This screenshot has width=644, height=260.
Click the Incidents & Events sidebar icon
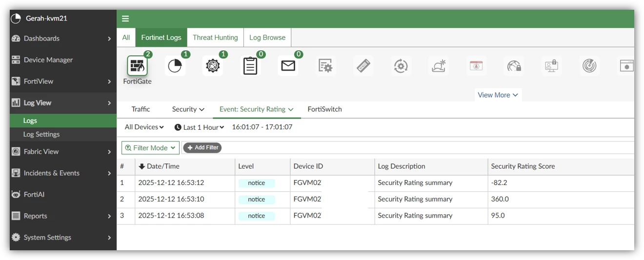(16, 173)
